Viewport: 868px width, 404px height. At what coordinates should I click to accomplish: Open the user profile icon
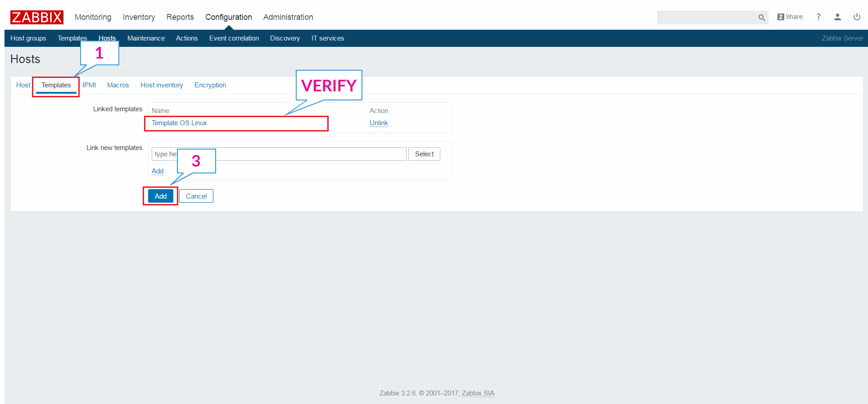coord(837,17)
